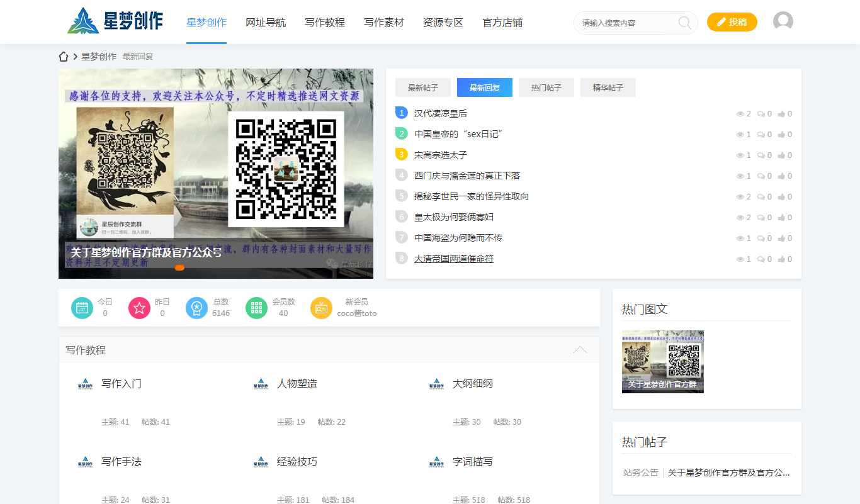860x504 pixels.
Task: Click the likes thumb icon for 皇太极为何娶俩寡妇
Action: click(x=782, y=218)
